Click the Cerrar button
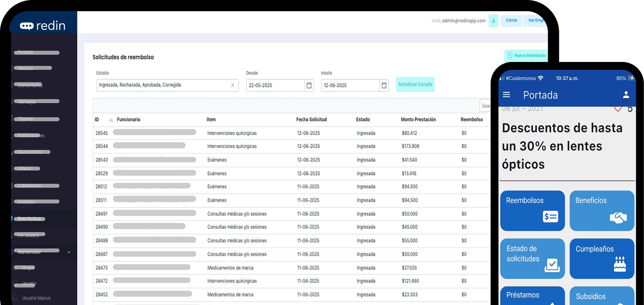Screen dimensions: 644x305 click(x=511, y=21)
